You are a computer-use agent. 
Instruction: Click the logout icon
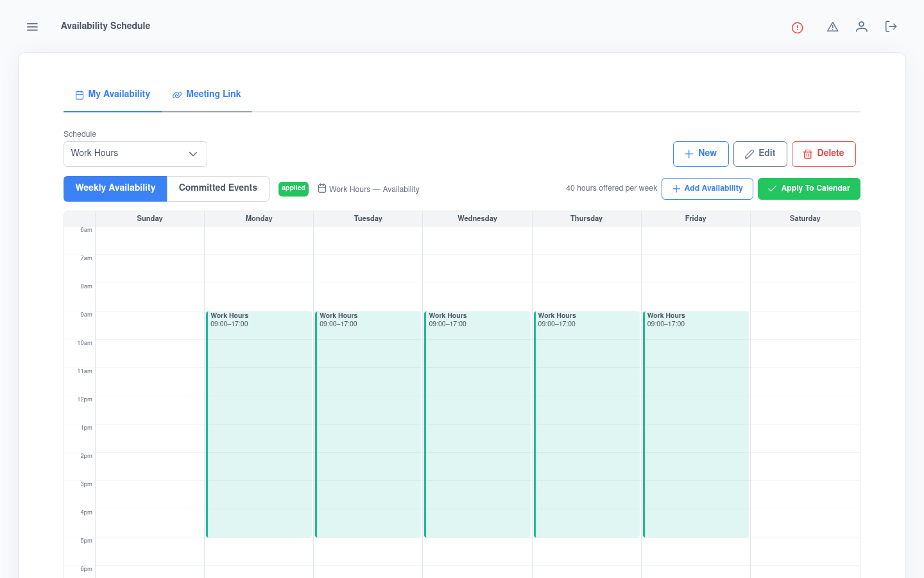click(891, 26)
